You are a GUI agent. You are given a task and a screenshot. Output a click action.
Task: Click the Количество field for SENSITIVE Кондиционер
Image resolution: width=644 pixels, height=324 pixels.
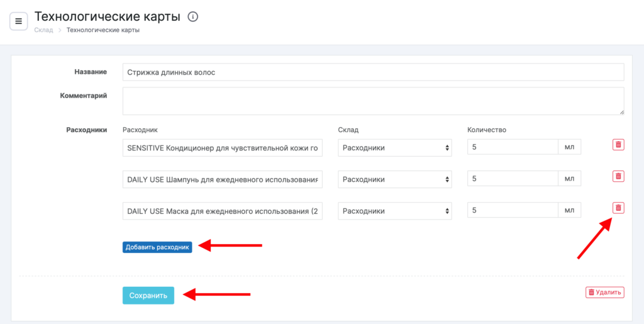tap(512, 148)
